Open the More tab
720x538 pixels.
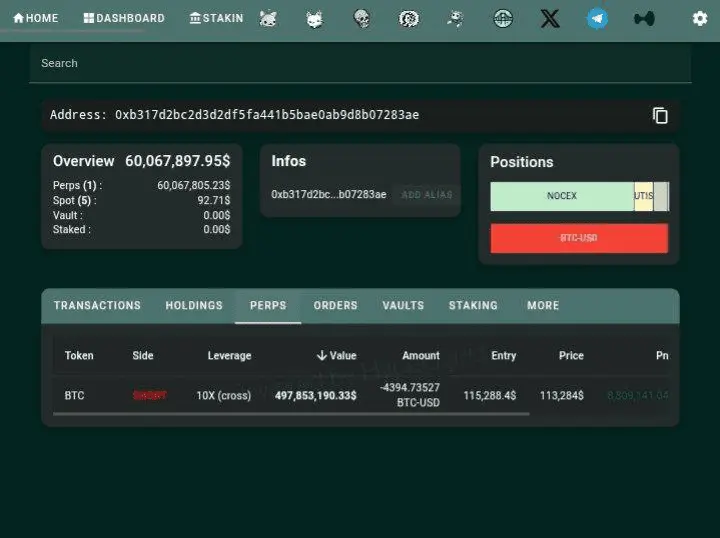pyautogui.click(x=543, y=306)
